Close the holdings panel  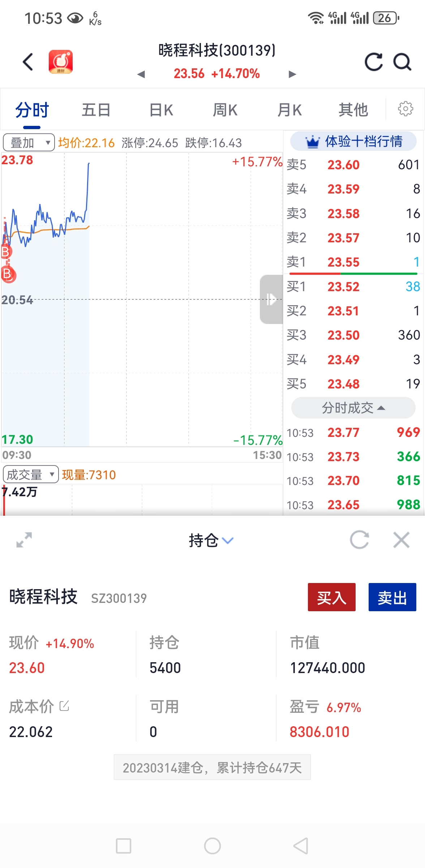pos(401,540)
